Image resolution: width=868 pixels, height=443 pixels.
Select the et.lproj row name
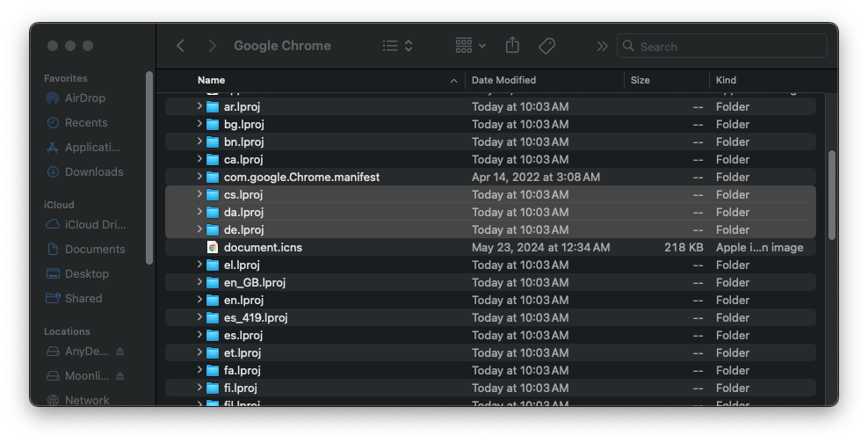pos(242,352)
